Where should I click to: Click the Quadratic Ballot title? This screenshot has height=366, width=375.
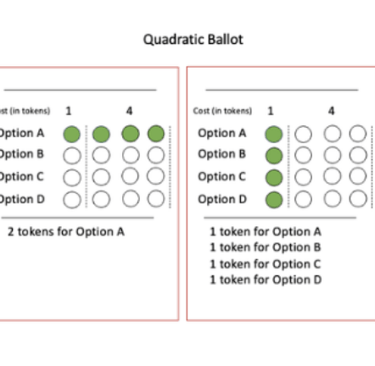click(193, 39)
